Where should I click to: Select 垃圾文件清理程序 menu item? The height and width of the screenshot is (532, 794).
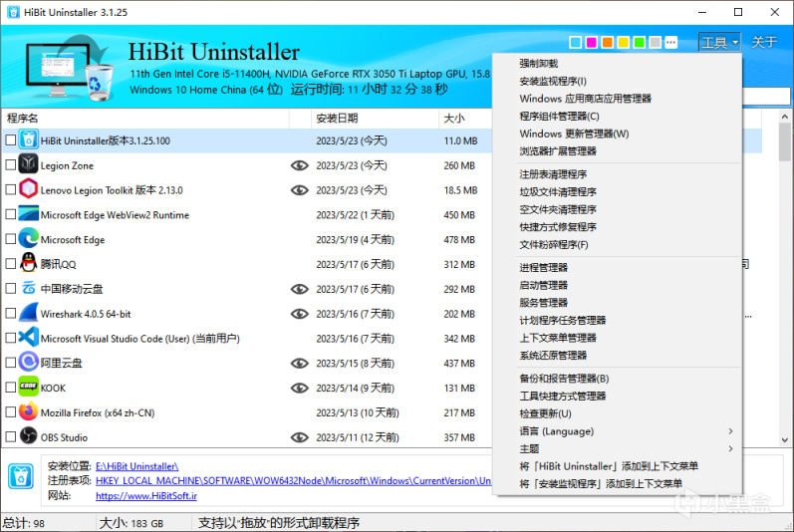tap(618, 192)
